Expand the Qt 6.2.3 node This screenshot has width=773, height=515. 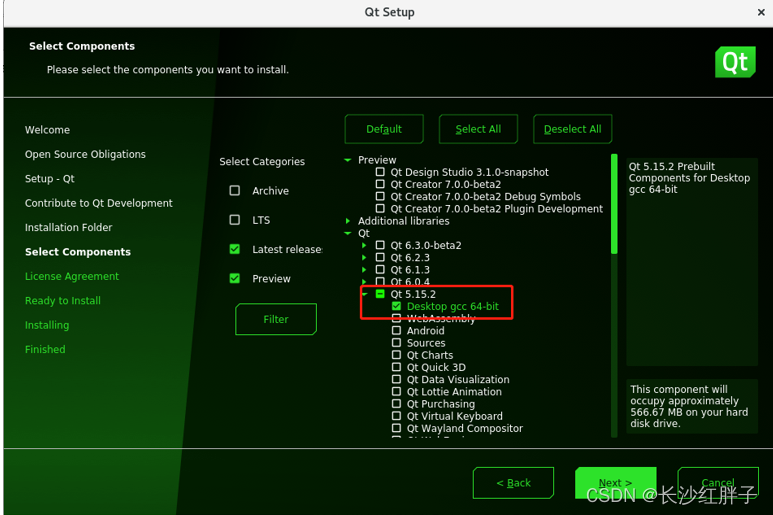point(364,257)
